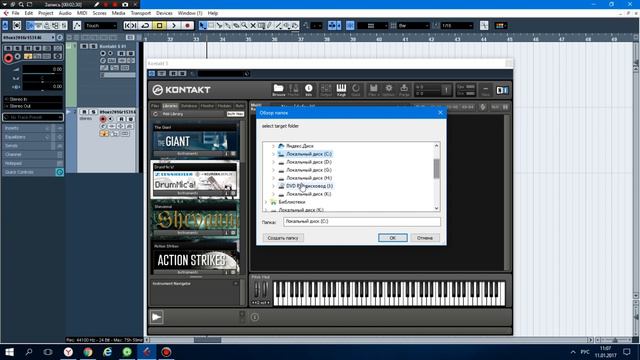
Task: Open Windows Start menu
Action: pos(9,352)
